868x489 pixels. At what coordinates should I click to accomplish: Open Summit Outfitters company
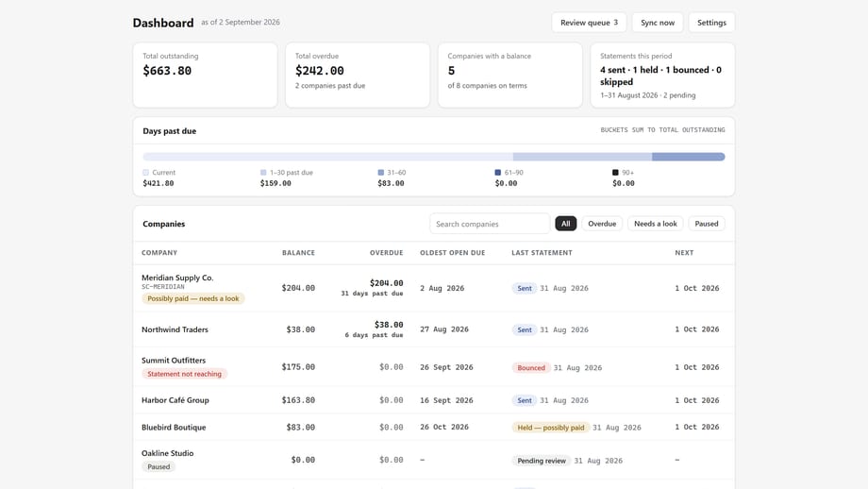174,360
